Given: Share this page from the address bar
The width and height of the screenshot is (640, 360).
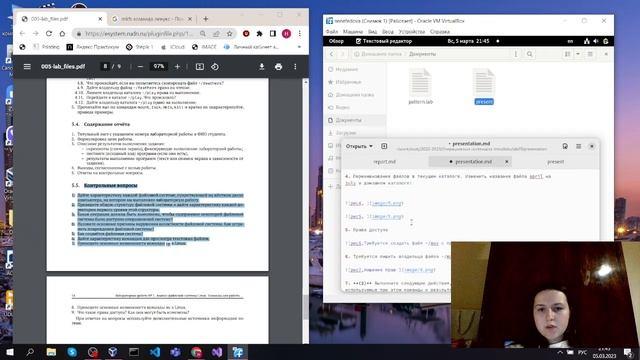Looking at the screenshot, I should pyautogui.click(x=216, y=33).
